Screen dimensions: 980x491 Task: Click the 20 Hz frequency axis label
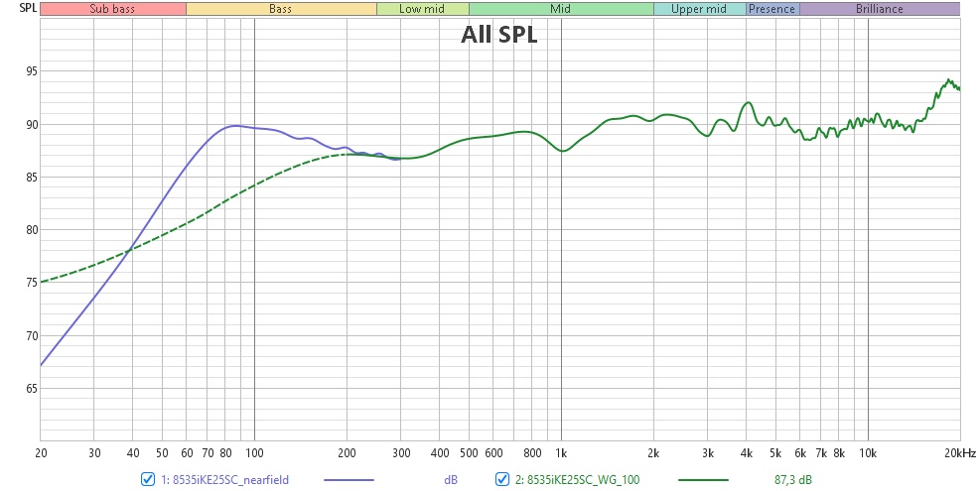point(41,453)
